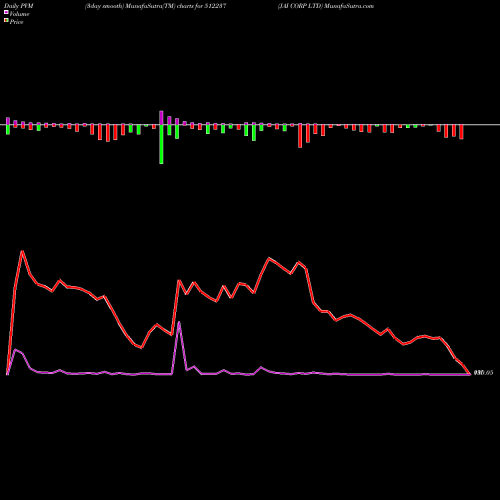Click the 'Price' legend label
This screenshot has width=500, height=500.
[16, 22]
